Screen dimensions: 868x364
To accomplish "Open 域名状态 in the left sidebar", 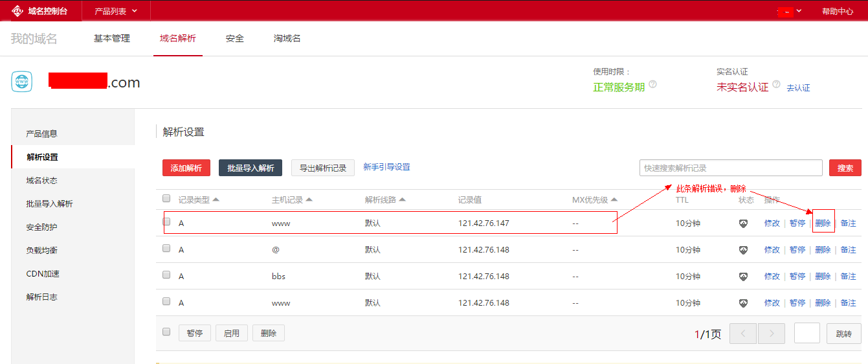I will (41, 181).
